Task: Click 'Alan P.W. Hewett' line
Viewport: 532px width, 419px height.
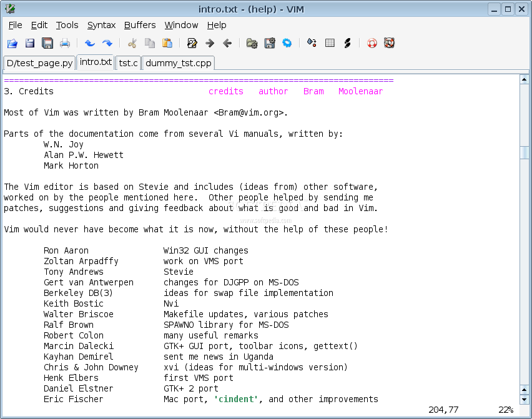Action: pyautogui.click(x=84, y=155)
